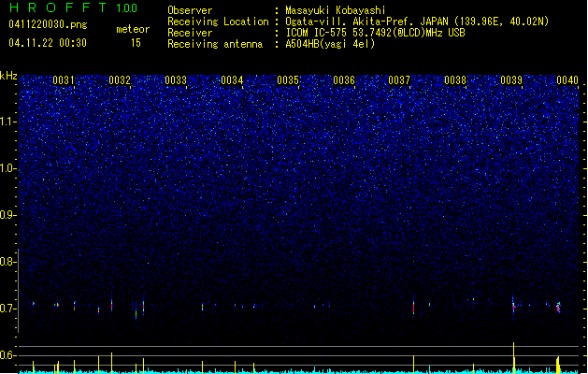The width and height of the screenshot is (588, 374).
Task: Click the 0038 time marker
Action: (x=455, y=79)
